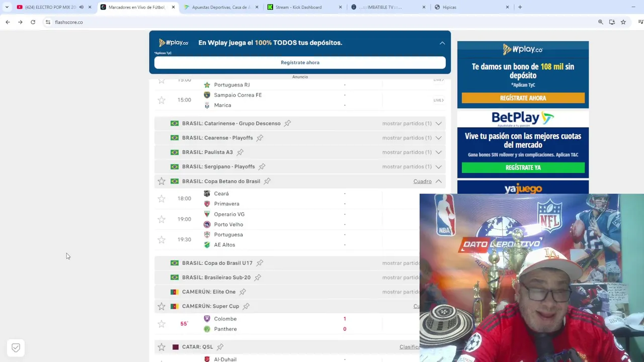The image size is (644, 362).
Task: Open BRASIL: Paulista A3 league link
Action: tap(207, 152)
